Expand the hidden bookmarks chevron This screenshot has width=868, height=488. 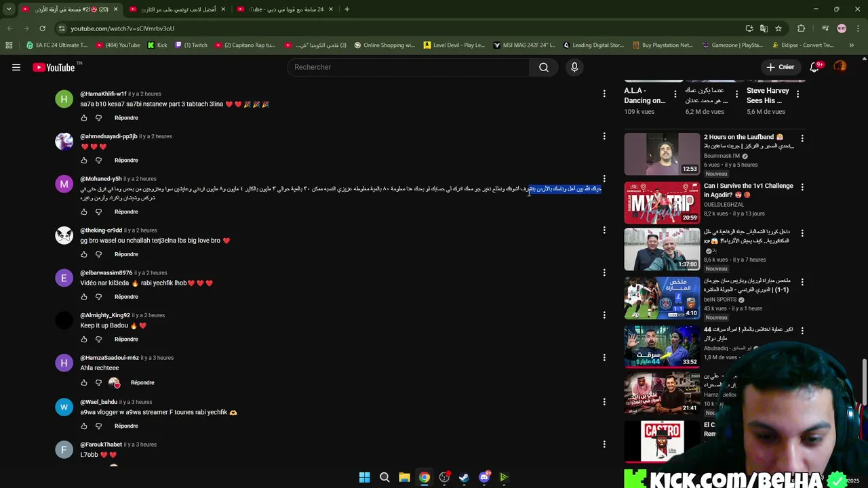click(852, 45)
